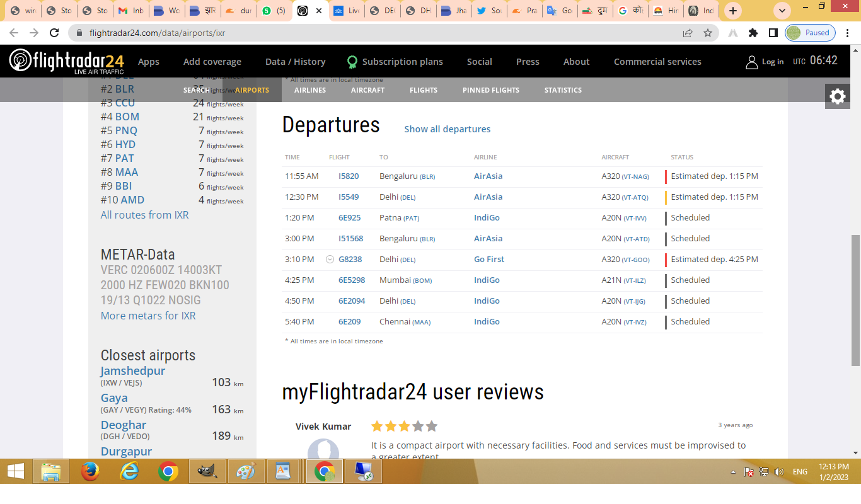This screenshot has height=504, width=861.
Task: Open flight I5820 details
Action: click(x=349, y=176)
